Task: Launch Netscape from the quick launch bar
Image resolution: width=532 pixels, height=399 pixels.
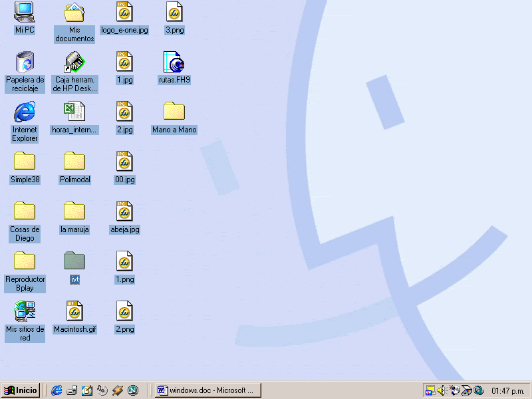Action: [132, 390]
